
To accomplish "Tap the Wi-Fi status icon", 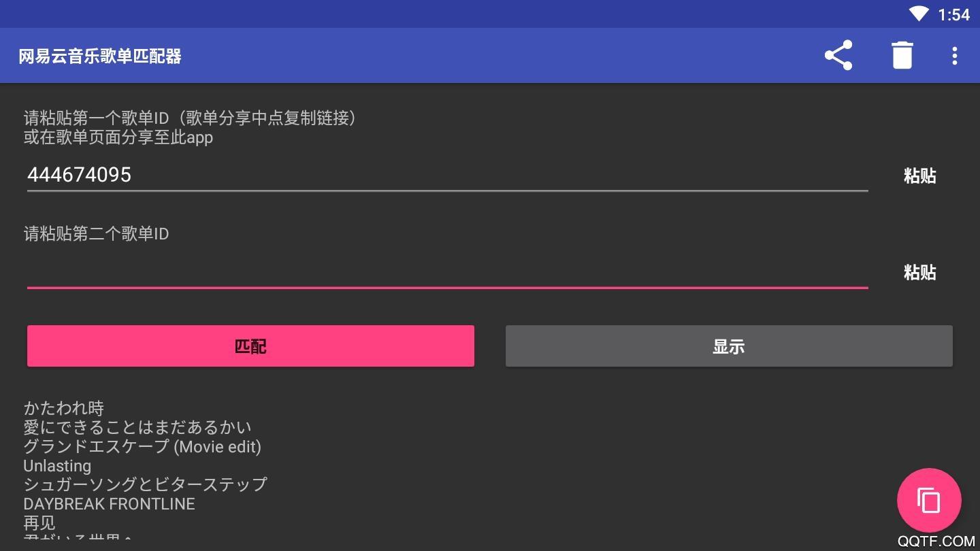I will pos(918,14).
